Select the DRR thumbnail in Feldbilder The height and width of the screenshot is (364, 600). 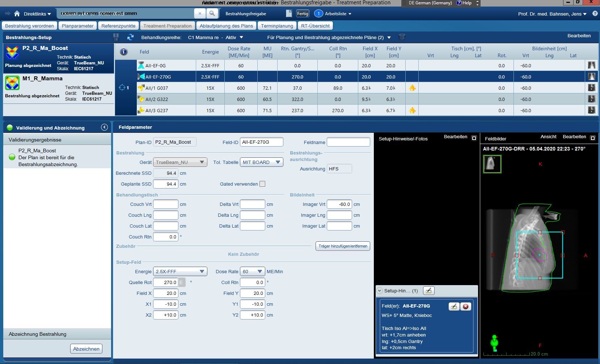pyautogui.click(x=492, y=164)
